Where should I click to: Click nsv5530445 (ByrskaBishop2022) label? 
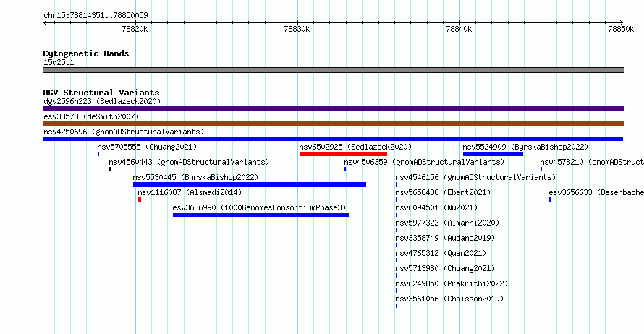tap(195, 177)
